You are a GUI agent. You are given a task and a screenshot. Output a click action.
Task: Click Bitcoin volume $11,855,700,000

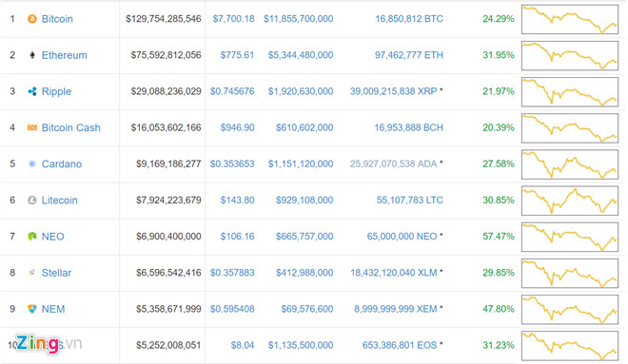[x=299, y=19]
